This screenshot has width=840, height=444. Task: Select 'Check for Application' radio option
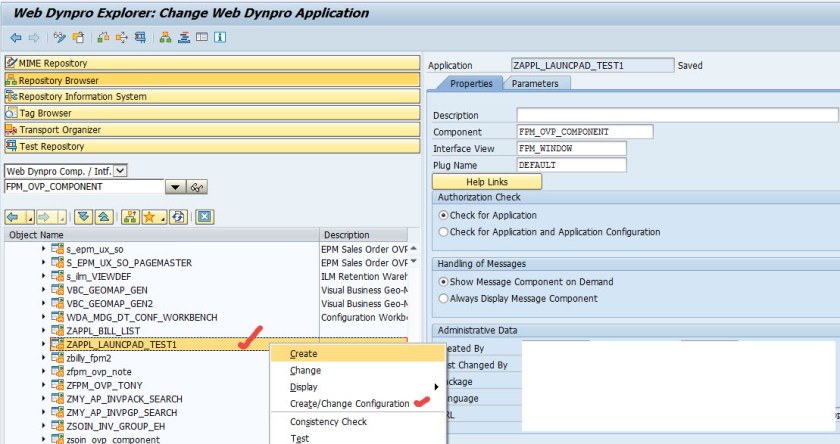(x=443, y=215)
